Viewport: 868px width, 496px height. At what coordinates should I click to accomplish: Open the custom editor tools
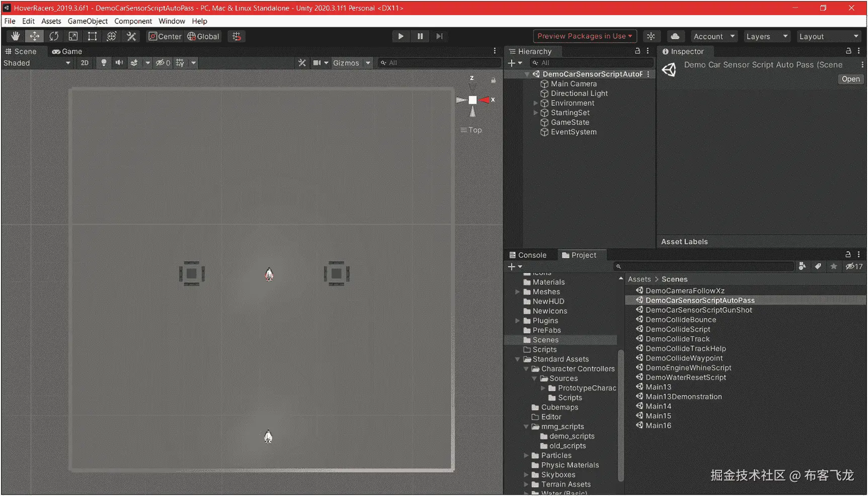[131, 36]
